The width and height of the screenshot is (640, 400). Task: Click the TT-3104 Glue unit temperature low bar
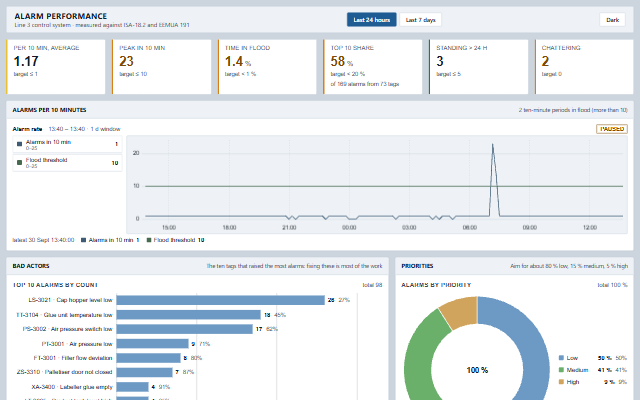(x=189, y=315)
